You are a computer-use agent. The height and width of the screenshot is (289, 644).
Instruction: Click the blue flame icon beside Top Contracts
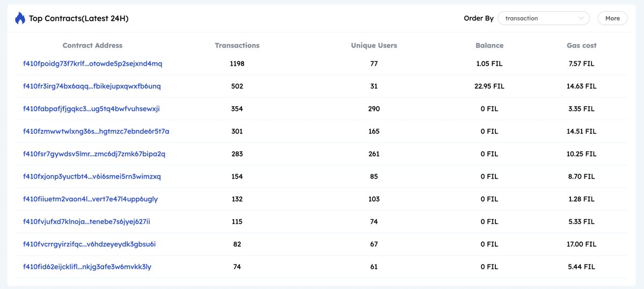[x=20, y=18]
